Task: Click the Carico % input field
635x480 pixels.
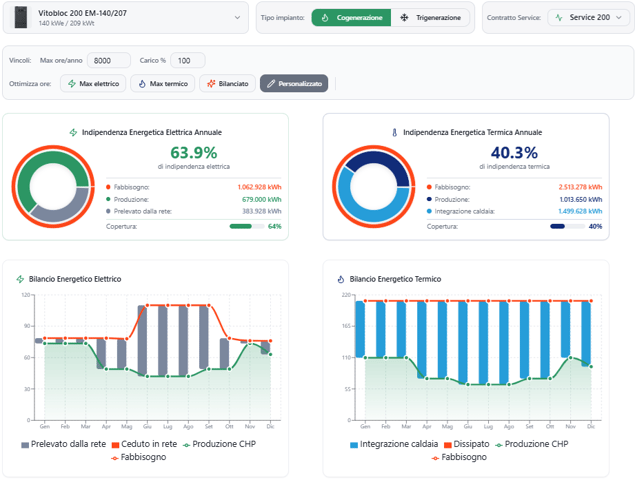Action: pyautogui.click(x=187, y=61)
